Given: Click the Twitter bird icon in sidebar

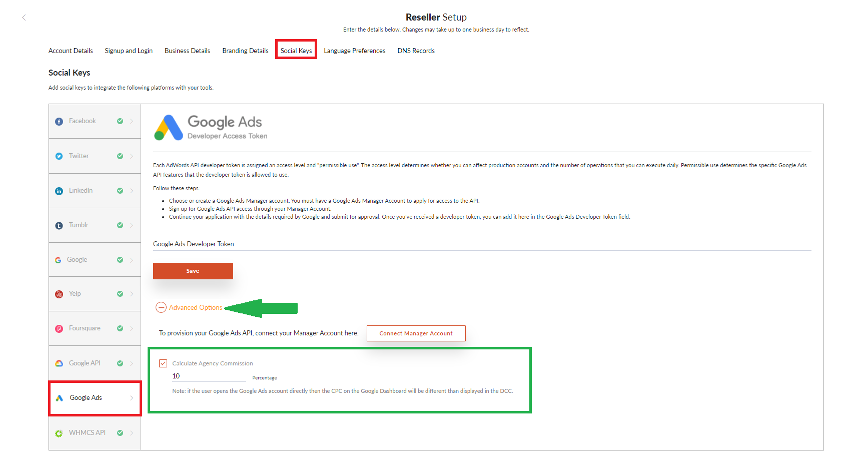Looking at the screenshot, I should point(59,156).
